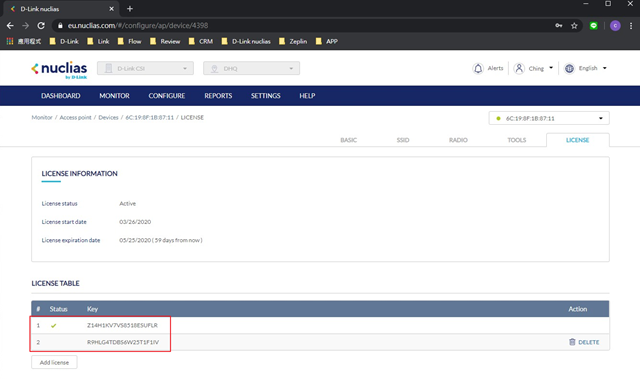Open the REPORTS menu
The image size is (640, 379).
pos(218,96)
